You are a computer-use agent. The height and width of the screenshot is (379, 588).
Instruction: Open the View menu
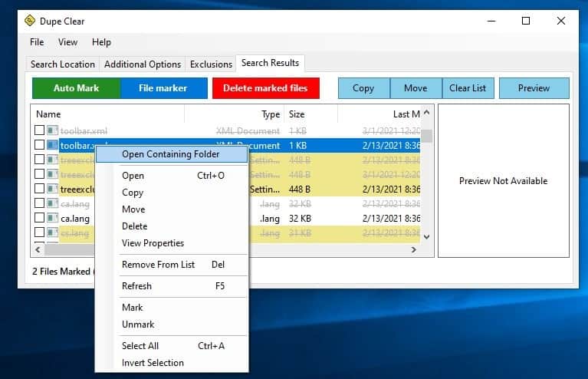click(67, 42)
